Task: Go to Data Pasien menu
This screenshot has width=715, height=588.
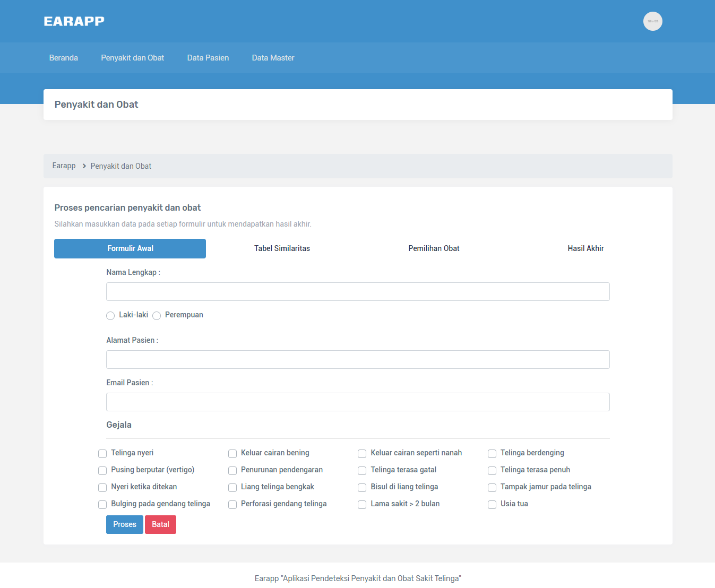Action: 208,58
